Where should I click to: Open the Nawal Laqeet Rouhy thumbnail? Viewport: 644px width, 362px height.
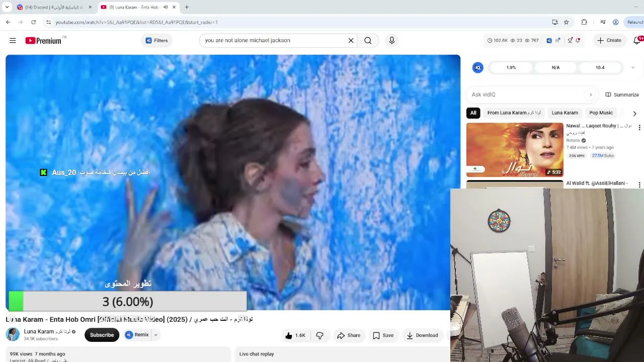515,150
